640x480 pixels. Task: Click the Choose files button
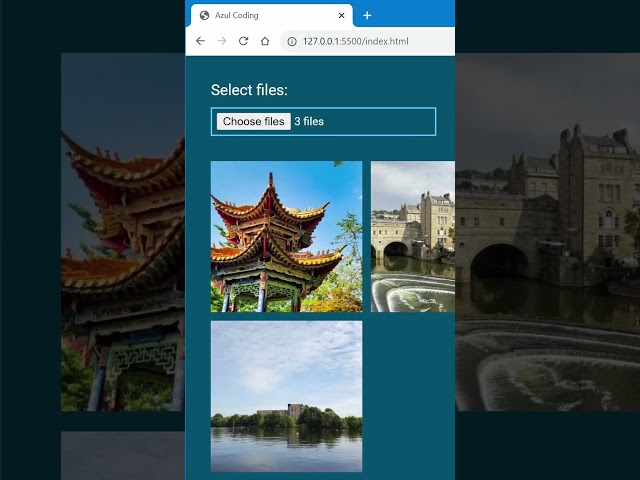point(253,121)
